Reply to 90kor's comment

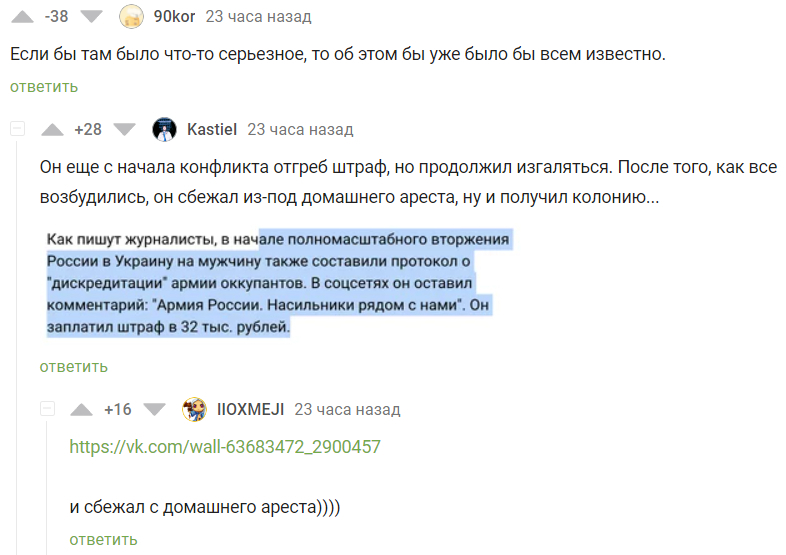point(44,86)
